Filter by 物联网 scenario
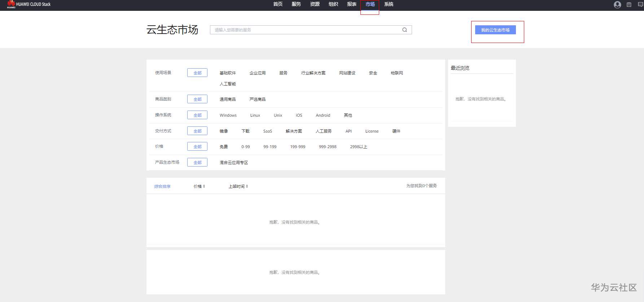This screenshot has height=302, width=644. point(397,73)
